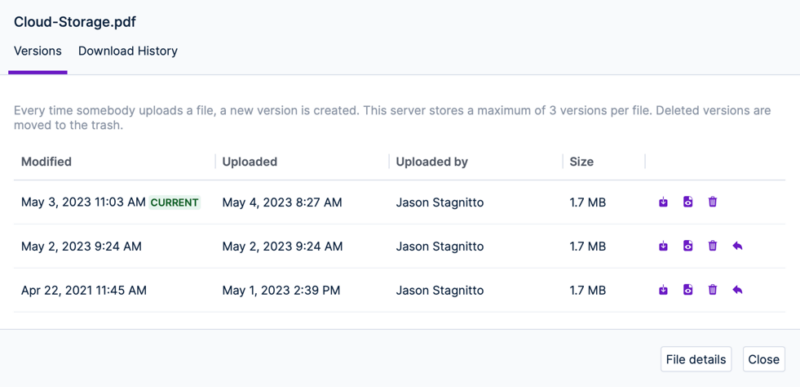Viewport: 800px width, 387px height.
Task: Restore the Apr 22, 2021 version
Action: [x=737, y=290]
